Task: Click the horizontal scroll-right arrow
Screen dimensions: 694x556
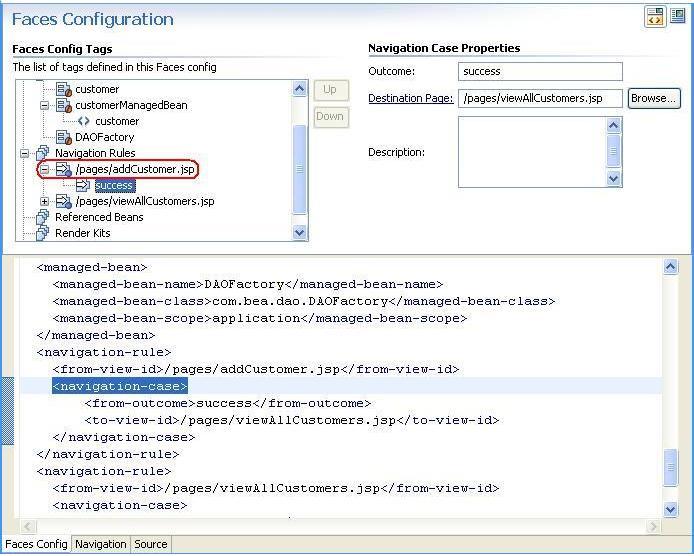Action: 653,526
